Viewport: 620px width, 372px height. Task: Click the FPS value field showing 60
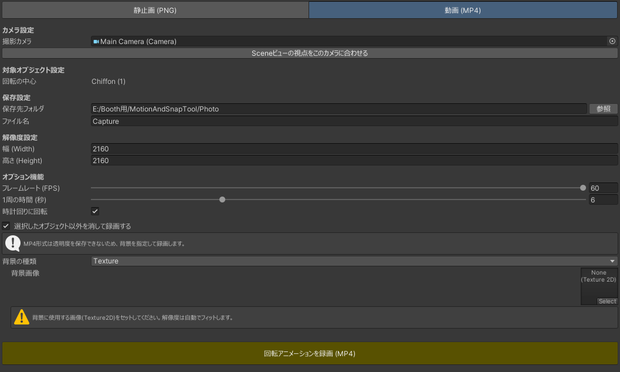tap(603, 188)
